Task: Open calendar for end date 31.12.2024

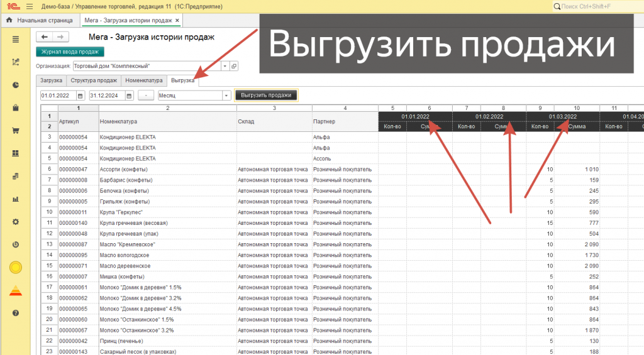Action: [x=129, y=96]
